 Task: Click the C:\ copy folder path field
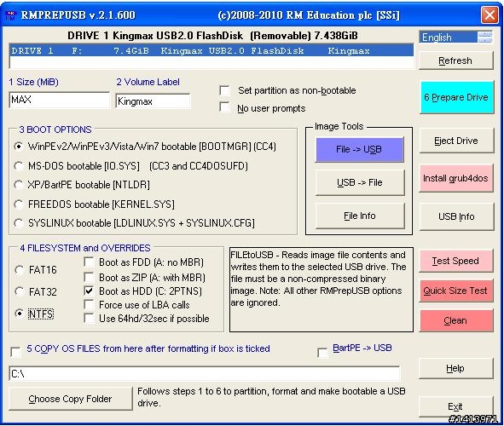[205, 374]
